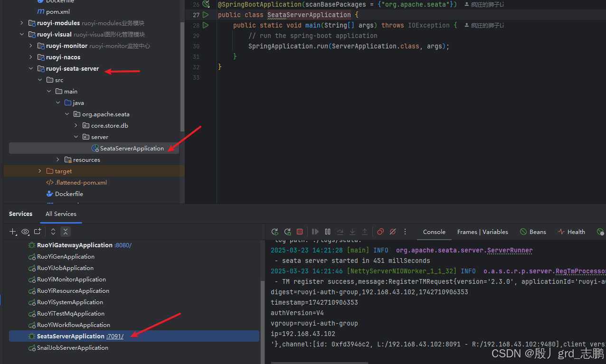Image resolution: width=606 pixels, height=364 pixels.
Task: Click the Rerun SeataServerApplication icon
Action: tap(275, 232)
